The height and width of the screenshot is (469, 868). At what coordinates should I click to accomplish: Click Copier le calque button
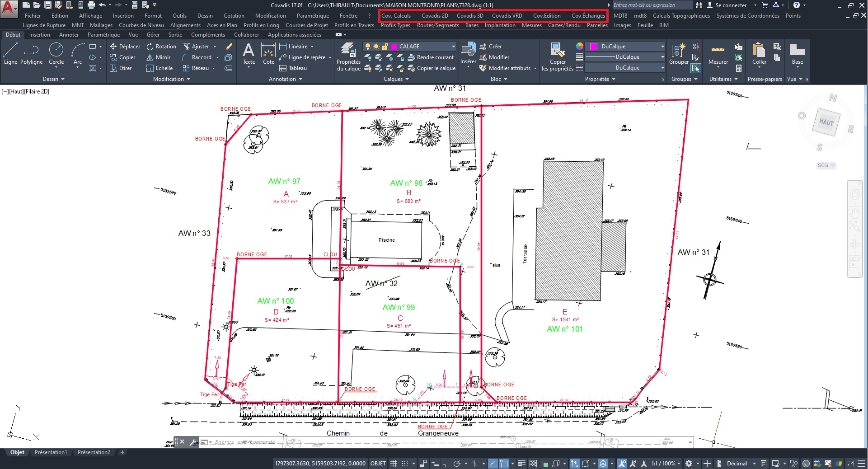[x=432, y=68]
